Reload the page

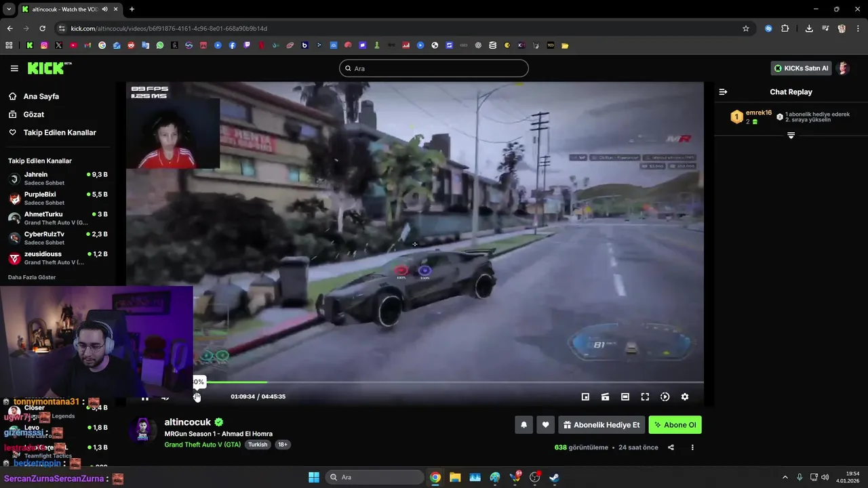pos(43,28)
